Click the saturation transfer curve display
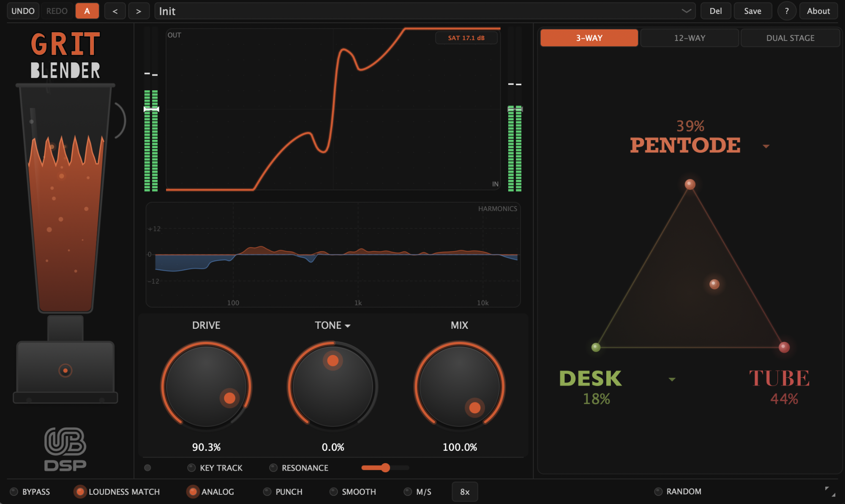 pos(333,109)
